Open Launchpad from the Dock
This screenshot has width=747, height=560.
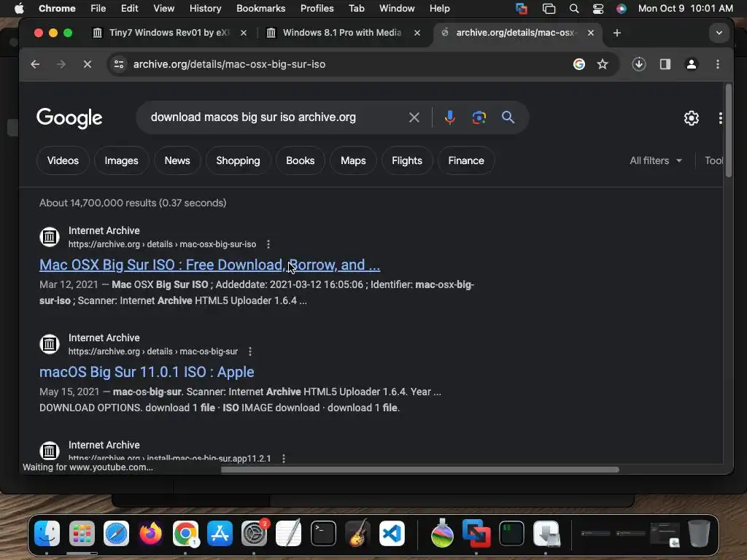pyautogui.click(x=82, y=533)
